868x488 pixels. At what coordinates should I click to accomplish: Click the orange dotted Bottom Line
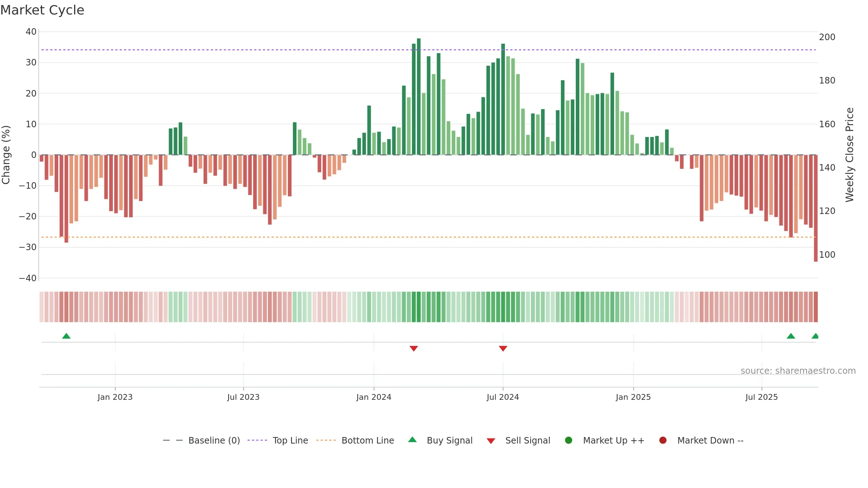click(x=429, y=237)
